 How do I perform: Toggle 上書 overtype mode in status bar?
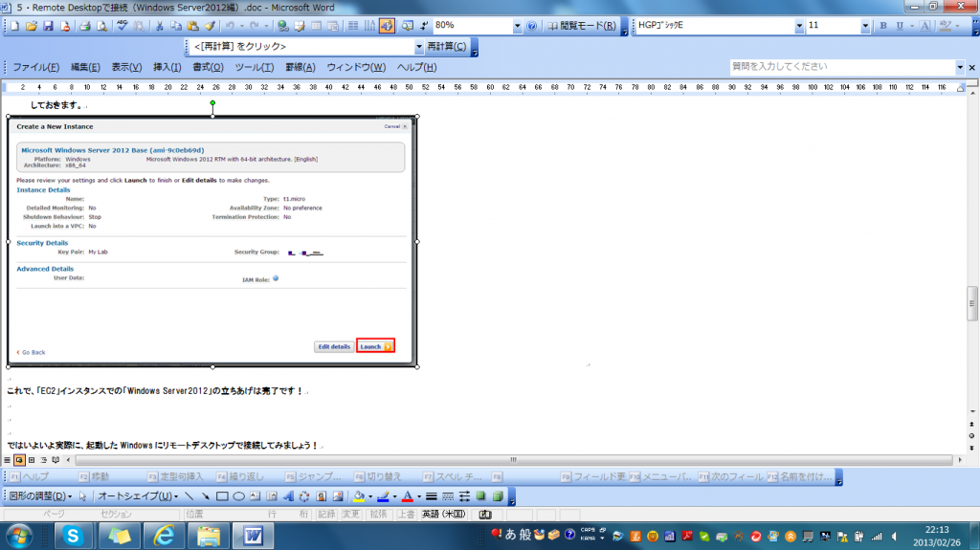pyautogui.click(x=406, y=515)
